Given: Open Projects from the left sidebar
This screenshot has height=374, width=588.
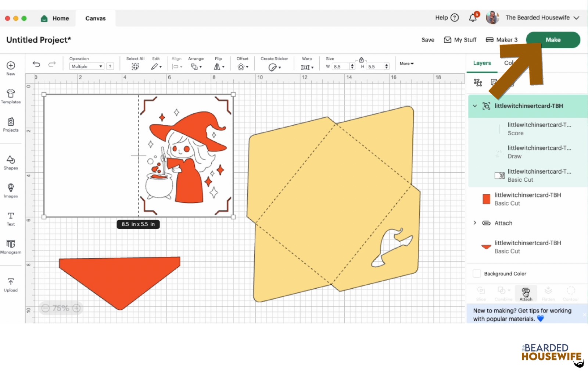Looking at the screenshot, I should (11, 125).
